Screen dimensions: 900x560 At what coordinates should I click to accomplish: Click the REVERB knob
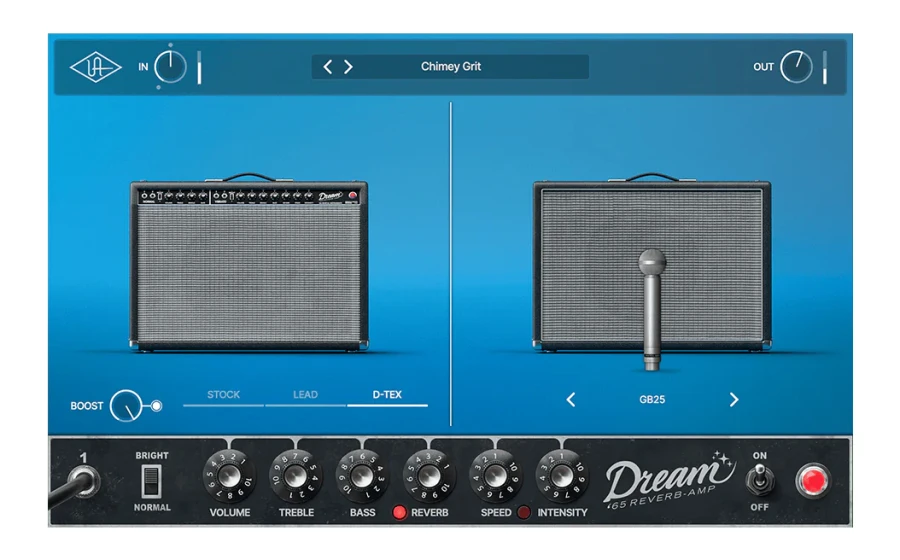click(x=429, y=476)
